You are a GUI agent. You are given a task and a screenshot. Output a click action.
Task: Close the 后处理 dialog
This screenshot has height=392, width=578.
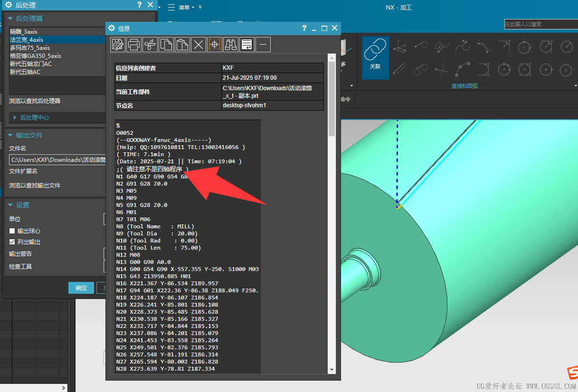pyautogui.click(x=150, y=5)
